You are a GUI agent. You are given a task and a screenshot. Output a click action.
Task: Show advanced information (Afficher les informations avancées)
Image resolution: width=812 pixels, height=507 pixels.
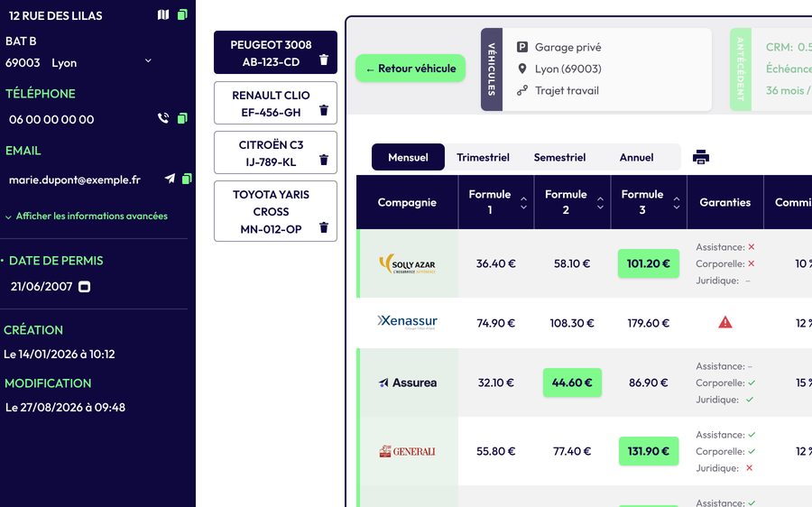(x=87, y=216)
